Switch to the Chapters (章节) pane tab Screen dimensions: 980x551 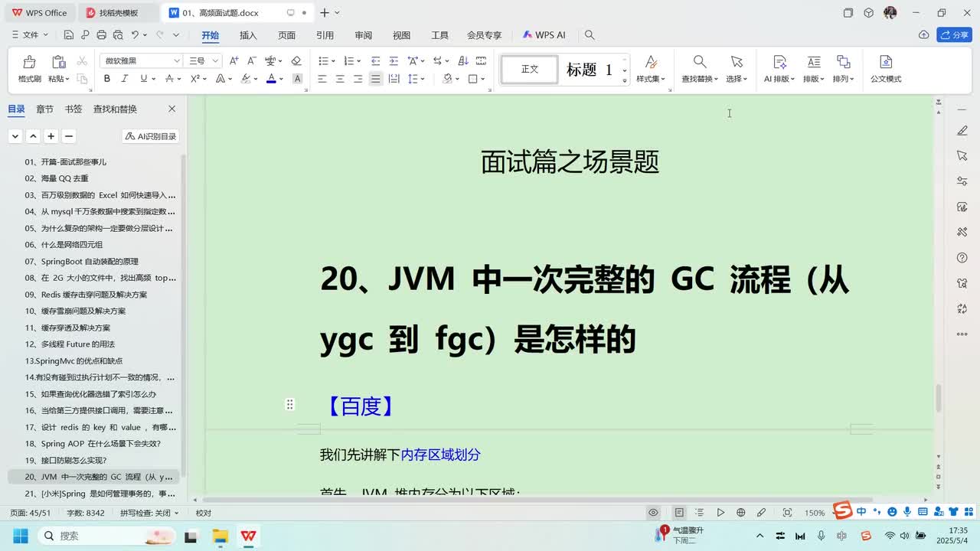(45, 109)
